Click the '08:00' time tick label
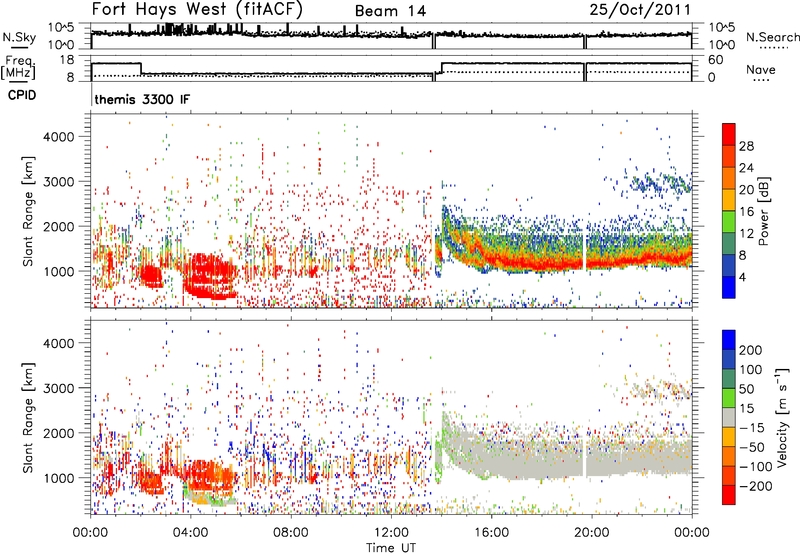The height and width of the screenshot is (554, 800). point(291,533)
